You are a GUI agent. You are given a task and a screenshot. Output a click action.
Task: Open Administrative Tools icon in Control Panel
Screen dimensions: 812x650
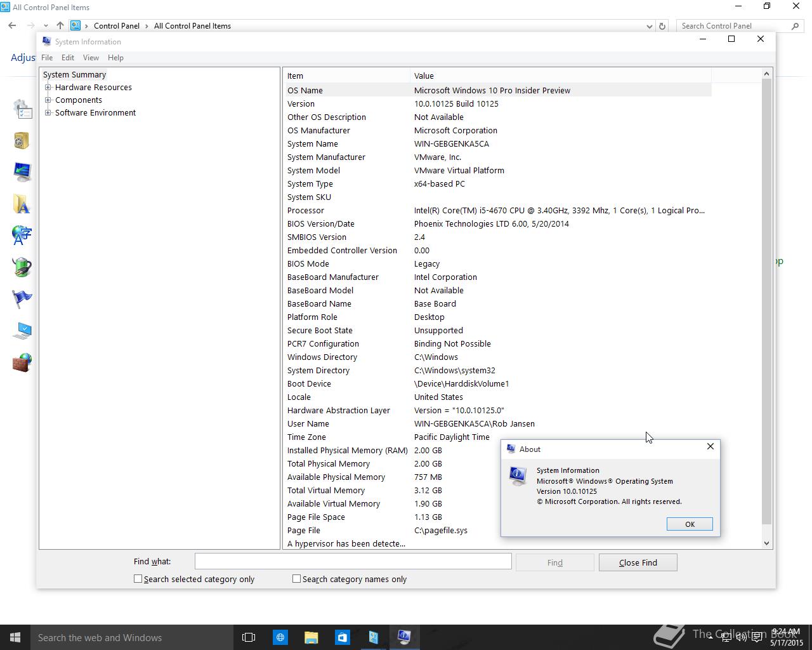[x=22, y=109]
